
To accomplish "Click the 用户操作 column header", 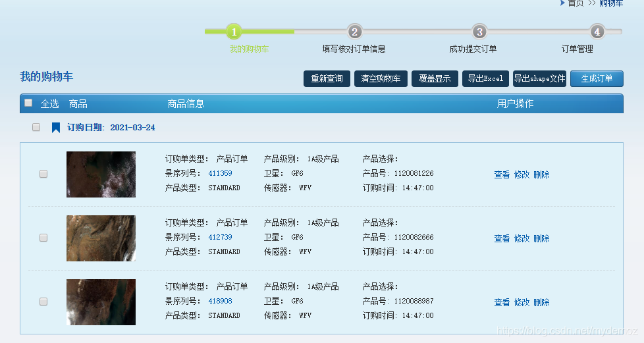I will (x=515, y=103).
